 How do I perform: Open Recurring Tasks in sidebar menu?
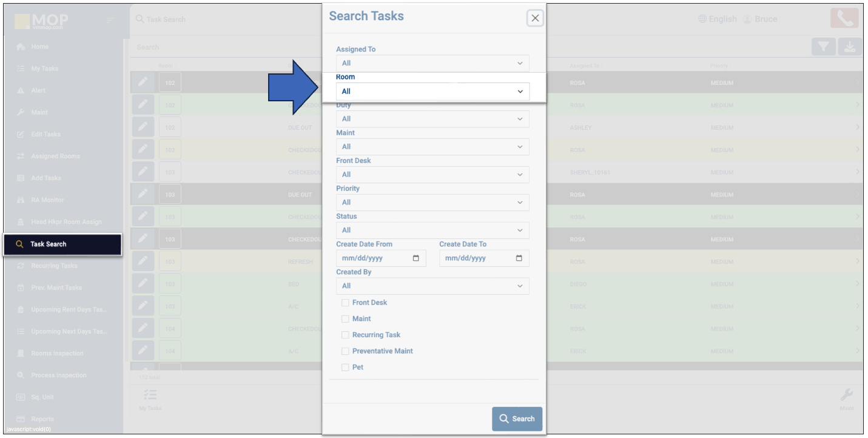coord(55,266)
